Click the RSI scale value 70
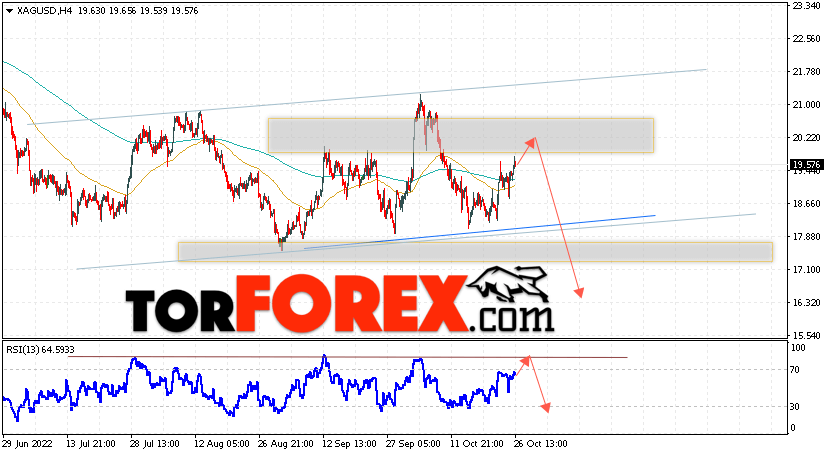The height and width of the screenshot is (455, 828). (x=796, y=370)
